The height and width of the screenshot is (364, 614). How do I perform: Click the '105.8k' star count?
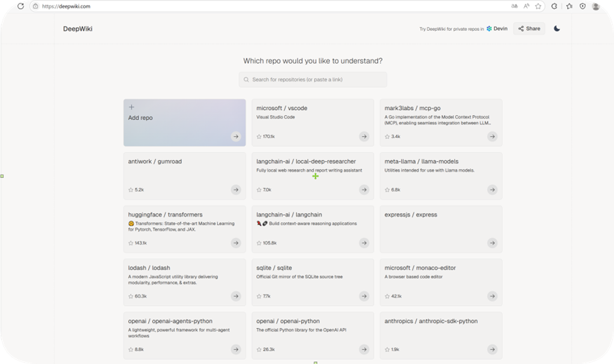[269, 243]
